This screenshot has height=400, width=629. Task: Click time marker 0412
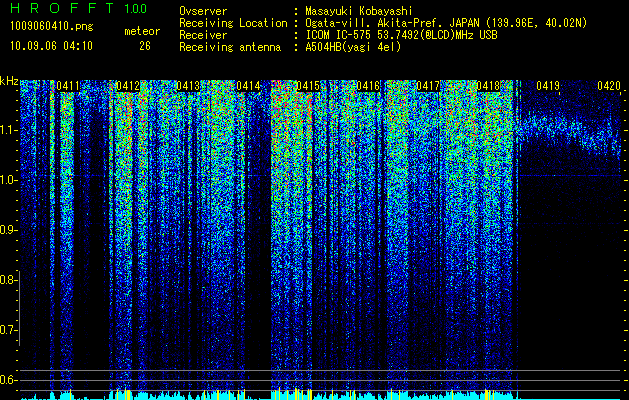[128, 85]
